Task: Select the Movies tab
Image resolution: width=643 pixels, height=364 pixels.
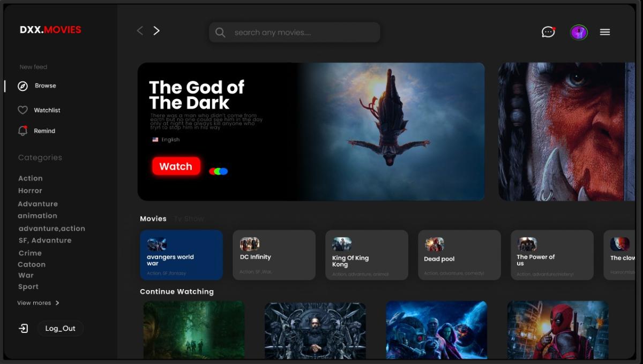Action: (153, 219)
